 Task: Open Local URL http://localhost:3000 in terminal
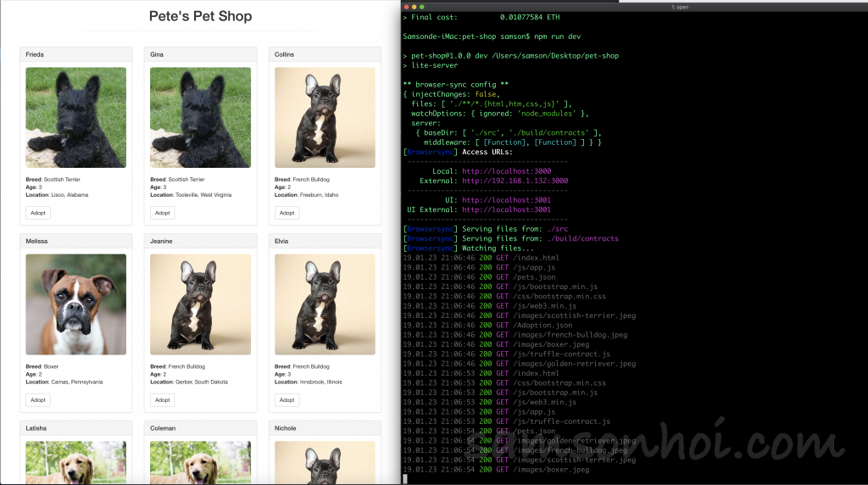[x=507, y=171]
